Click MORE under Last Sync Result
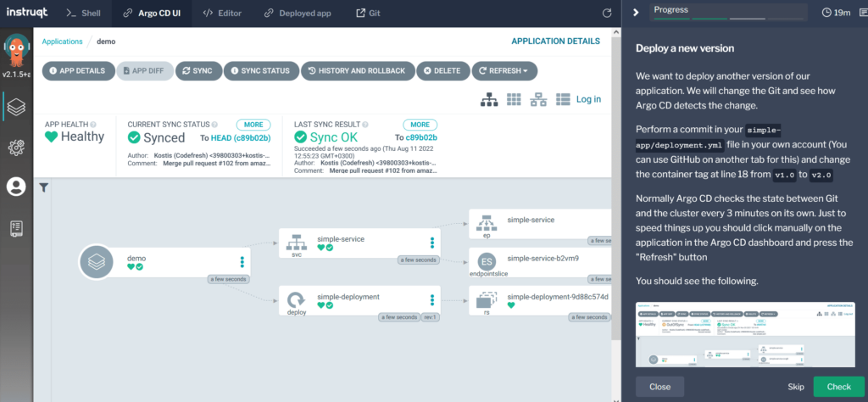 point(420,125)
